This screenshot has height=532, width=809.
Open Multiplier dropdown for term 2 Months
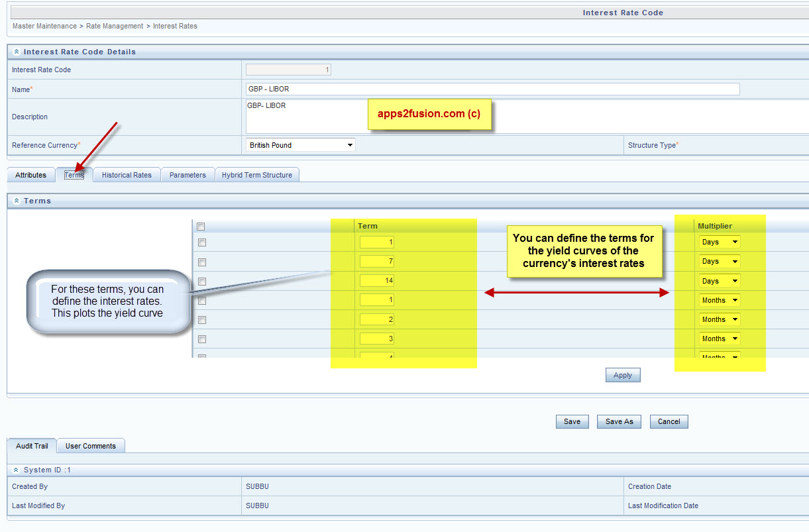click(720, 319)
